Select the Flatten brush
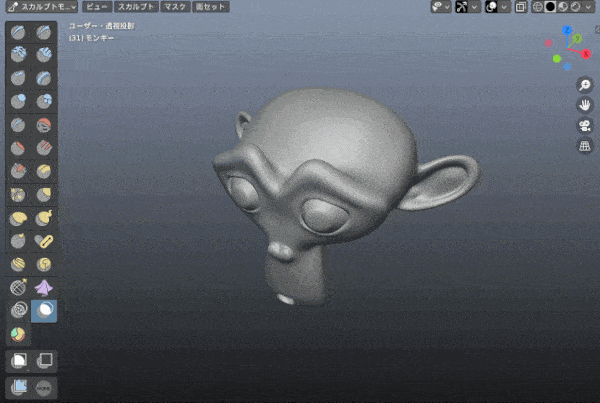600x403 pixels. (x=18, y=148)
